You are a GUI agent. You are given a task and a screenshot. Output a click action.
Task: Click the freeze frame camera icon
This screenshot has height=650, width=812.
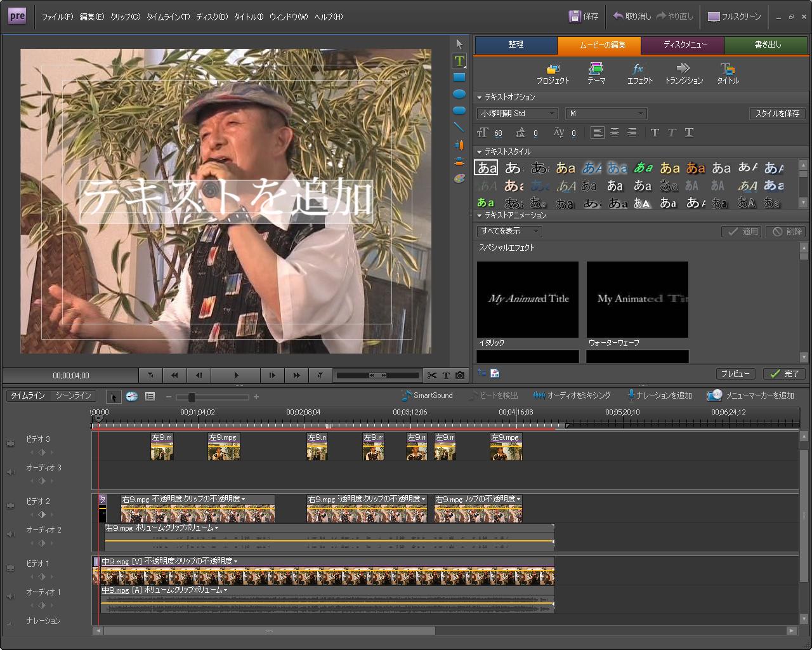pos(460,375)
